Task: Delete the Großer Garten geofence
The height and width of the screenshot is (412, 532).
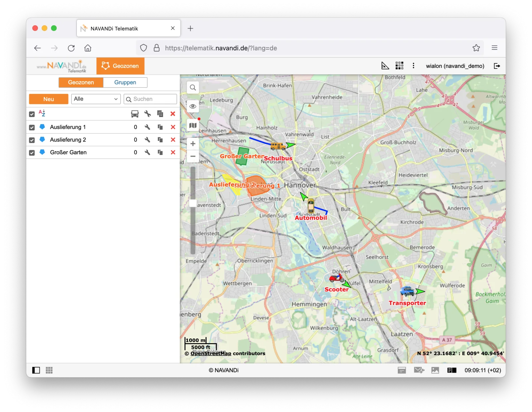Action: coord(173,152)
